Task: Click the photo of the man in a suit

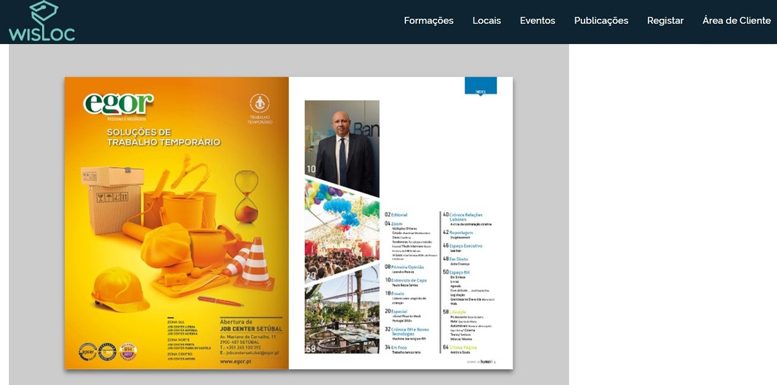Action: (x=342, y=148)
